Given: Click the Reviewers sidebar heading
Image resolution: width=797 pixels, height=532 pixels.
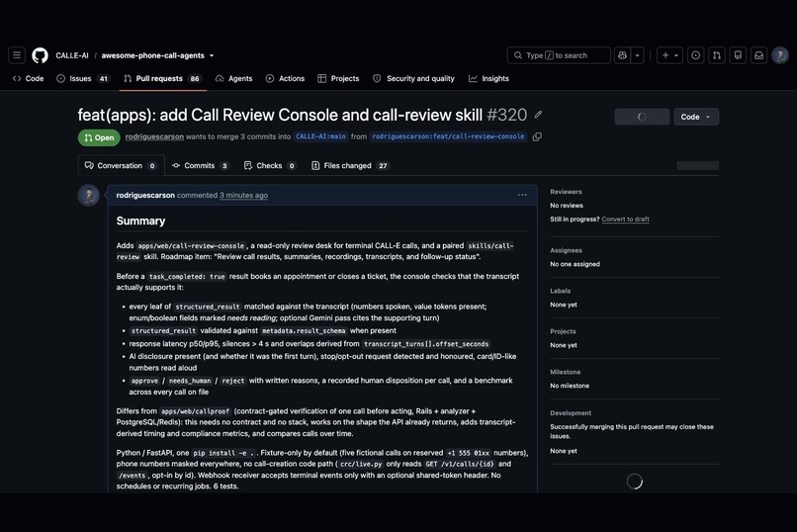Looking at the screenshot, I should click(x=566, y=192).
